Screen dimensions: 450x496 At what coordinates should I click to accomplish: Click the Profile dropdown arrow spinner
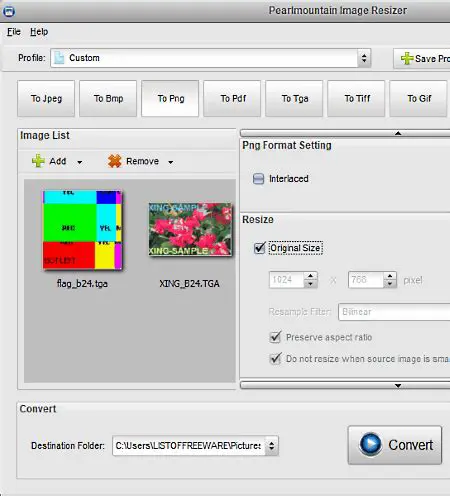point(364,58)
